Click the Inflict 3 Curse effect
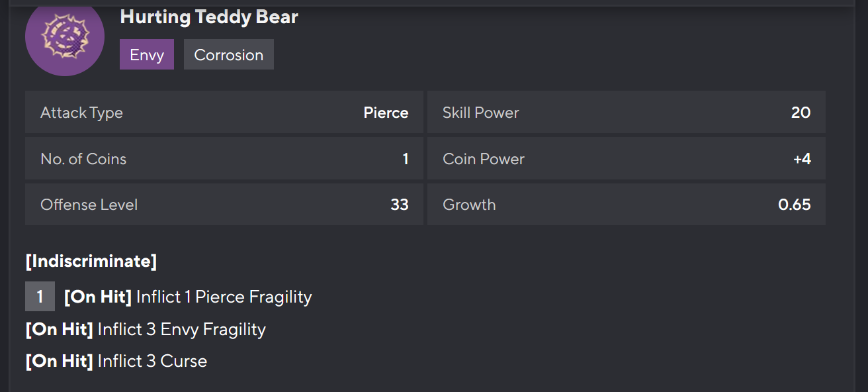 152,361
